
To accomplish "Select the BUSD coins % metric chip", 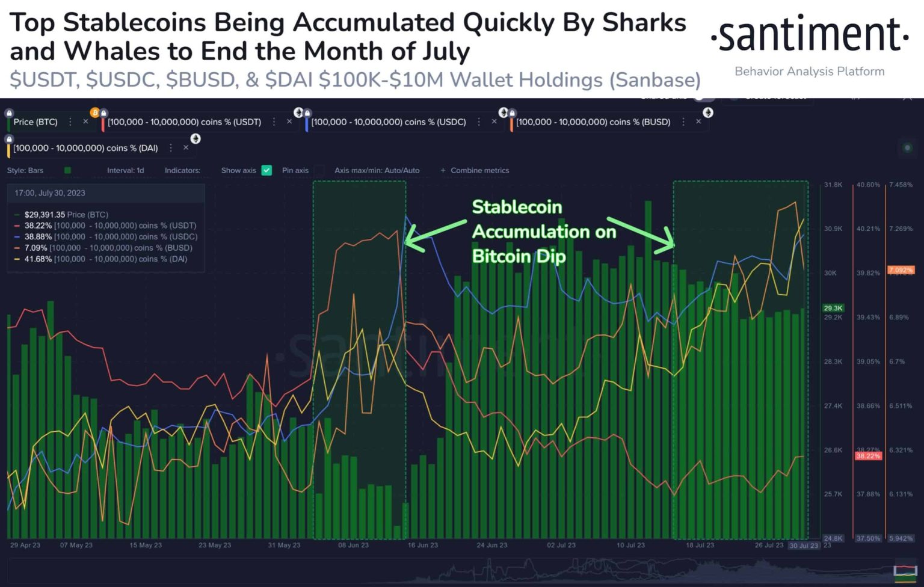I will (593, 121).
